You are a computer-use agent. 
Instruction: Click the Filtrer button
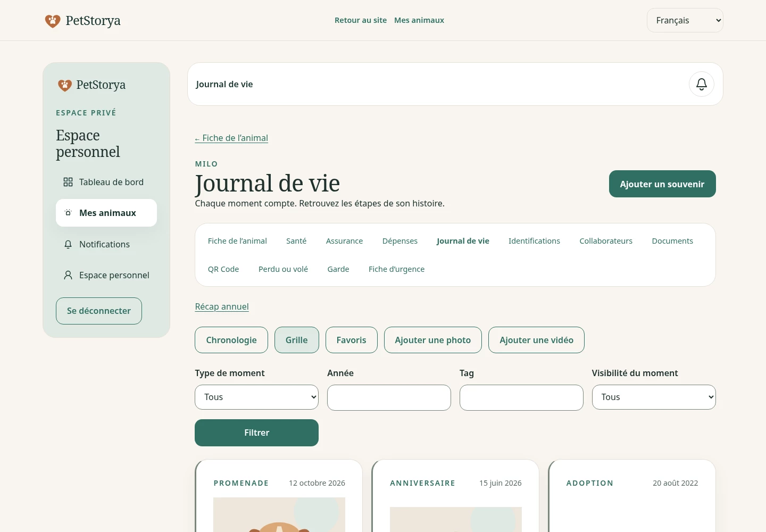point(257,433)
